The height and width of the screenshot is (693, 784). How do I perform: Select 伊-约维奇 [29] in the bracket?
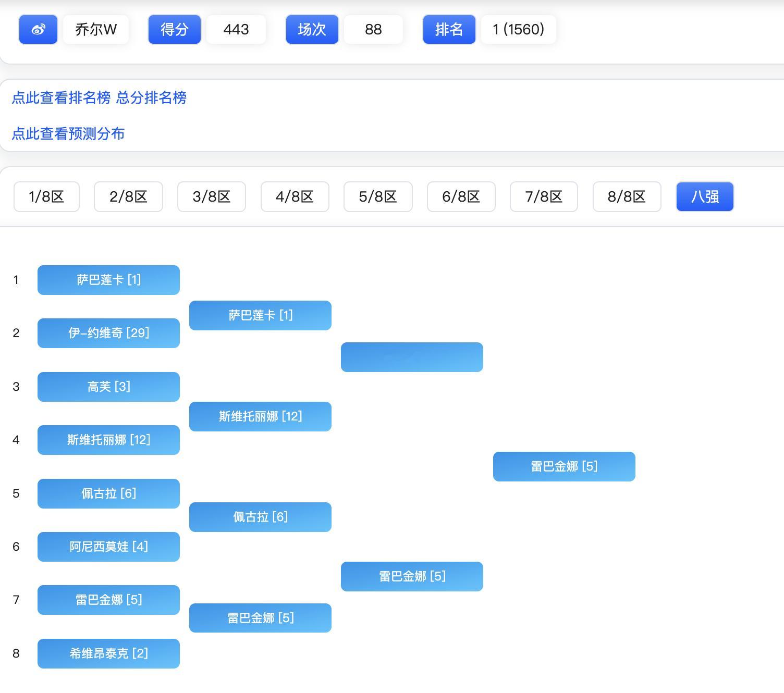click(x=108, y=333)
